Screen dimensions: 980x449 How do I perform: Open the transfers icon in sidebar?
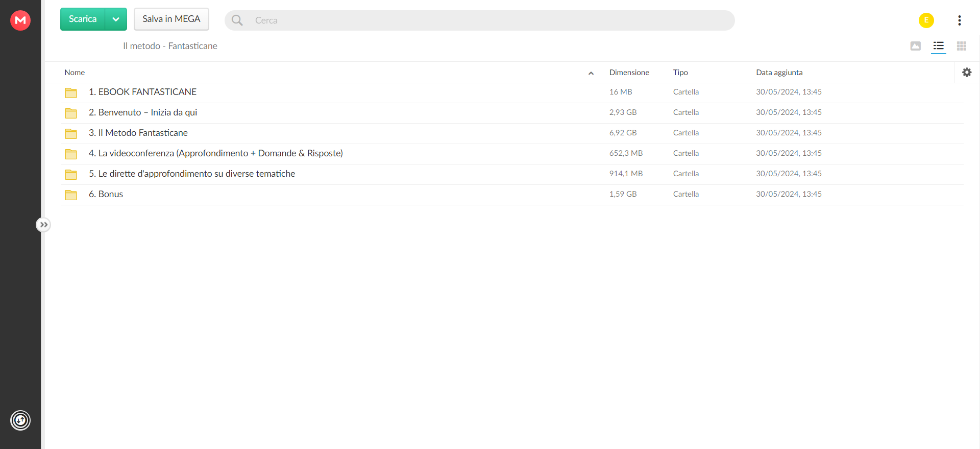[x=20, y=420]
